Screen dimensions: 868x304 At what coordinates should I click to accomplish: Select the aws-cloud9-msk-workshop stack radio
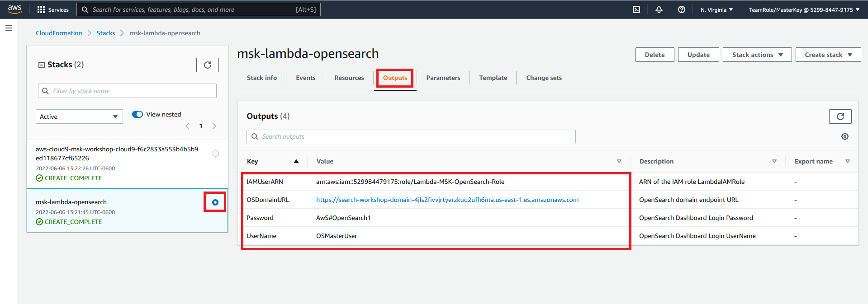[x=216, y=154]
